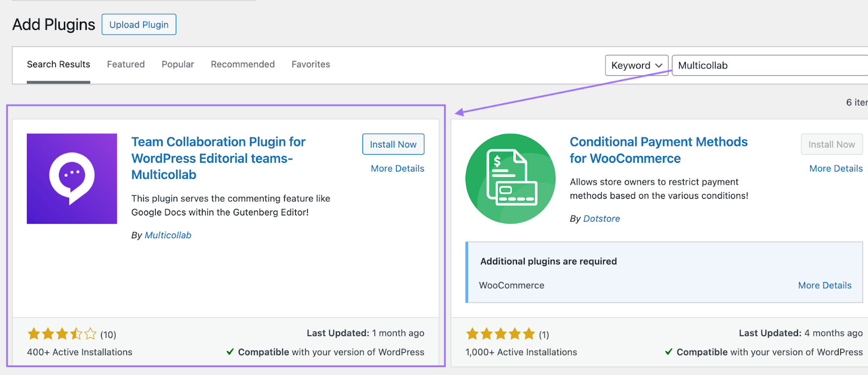Open the Team Collaboration Plugin title link
This screenshot has height=375, width=868.
pyautogui.click(x=219, y=158)
